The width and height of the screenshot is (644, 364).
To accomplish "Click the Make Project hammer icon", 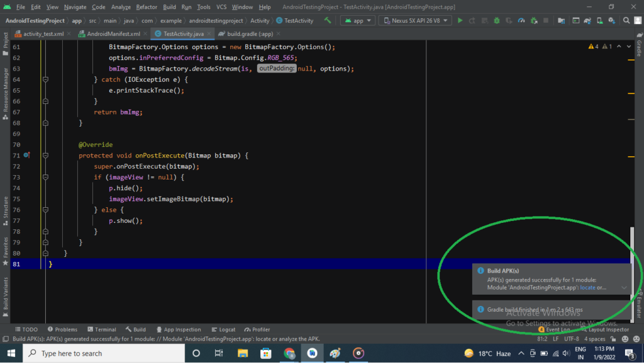I will point(327,20).
